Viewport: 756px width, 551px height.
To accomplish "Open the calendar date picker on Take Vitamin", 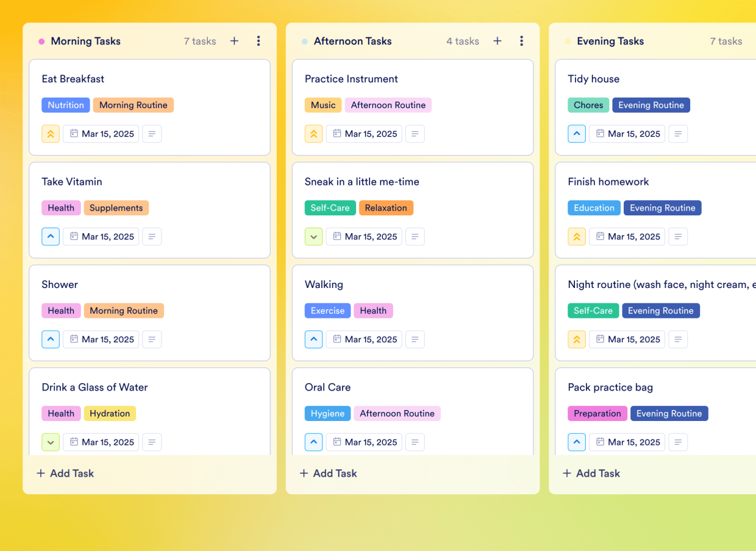I will [x=101, y=236].
